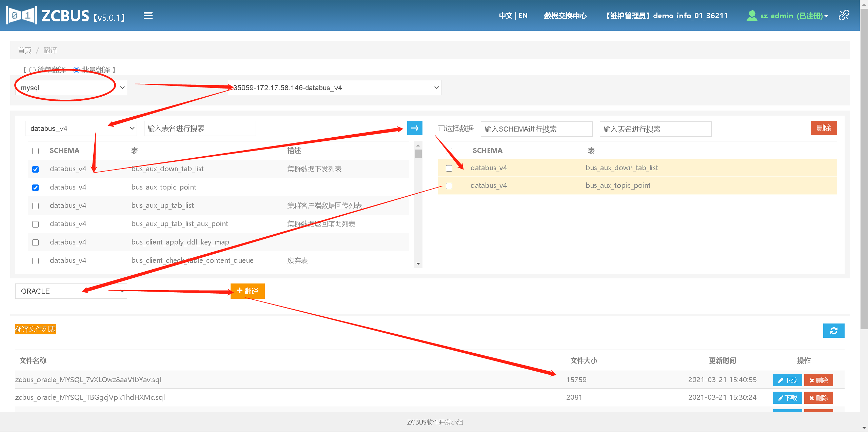Screen dimensions: 868x432
Task: Tick selected bus_aux_down_tab_list row on right
Action: (x=449, y=168)
